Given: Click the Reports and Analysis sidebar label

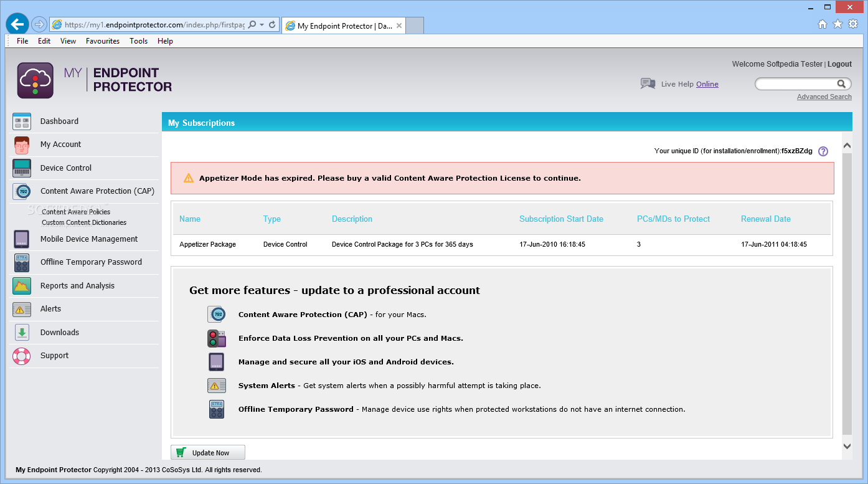Looking at the screenshot, I should tap(78, 286).
